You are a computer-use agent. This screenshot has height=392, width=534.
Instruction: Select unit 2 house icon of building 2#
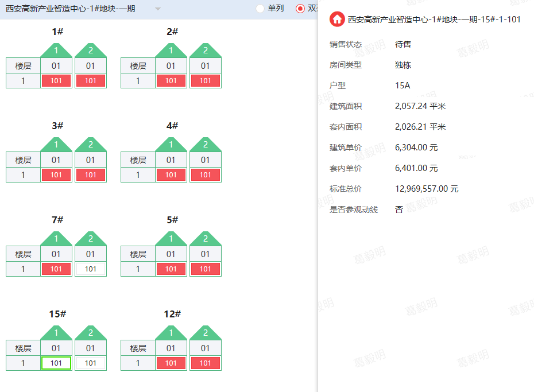click(x=206, y=51)
